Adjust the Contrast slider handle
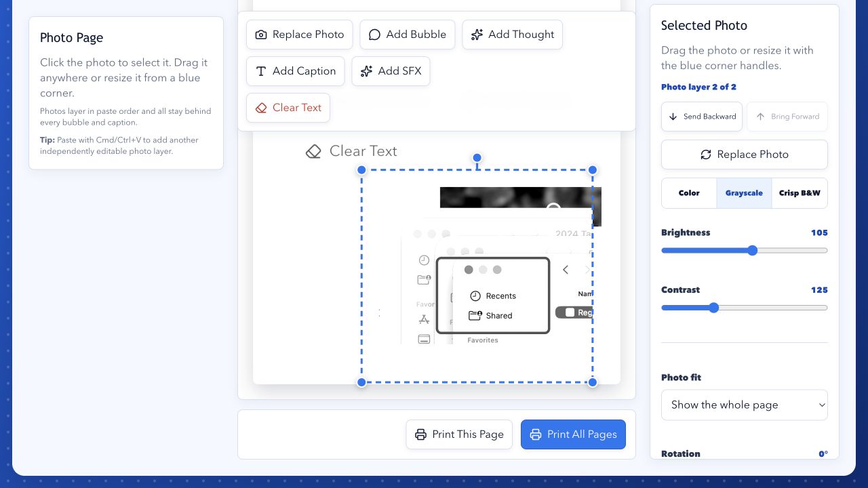 [713, 308]
